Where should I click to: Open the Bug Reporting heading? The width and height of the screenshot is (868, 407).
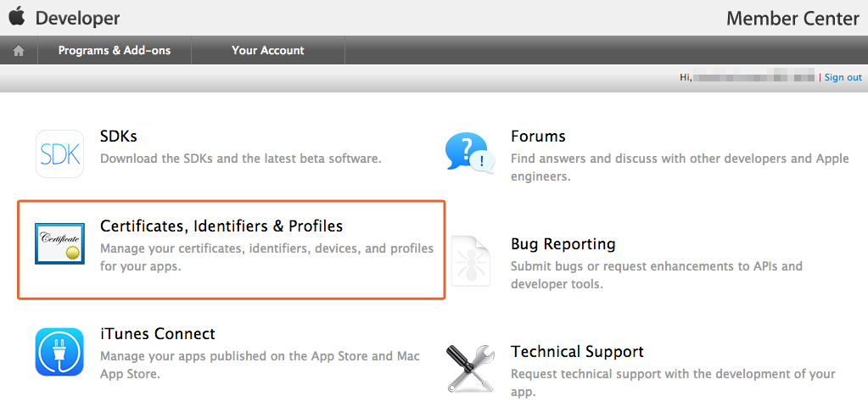coord(563,244)
